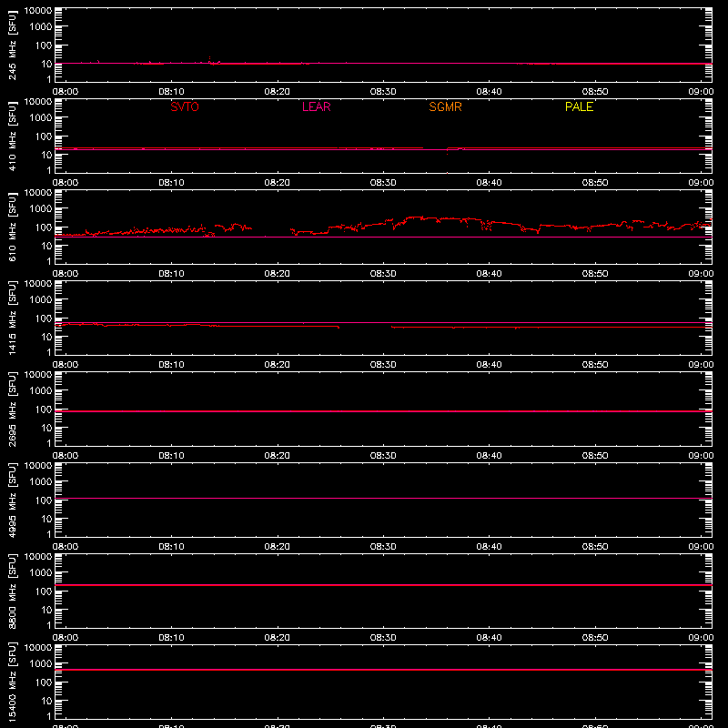Click the 100 tick of the 2695 MHz plot
728x728 pixels.
(x=44, y=409)
